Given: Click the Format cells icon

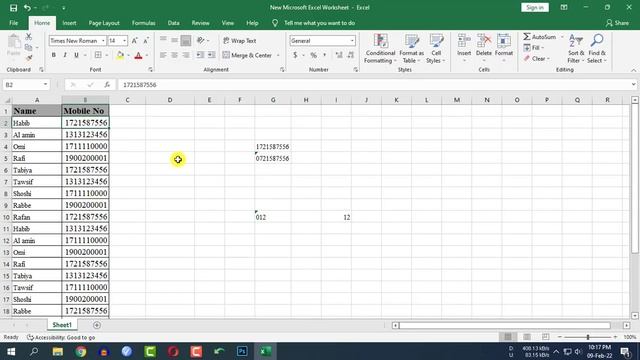Looking at the screenshot, I should (x=504, y=41).
